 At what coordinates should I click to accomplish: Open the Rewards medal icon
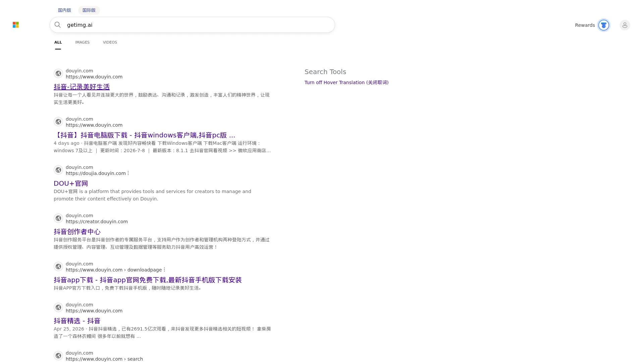pyautogui.click(x=604, y=25)
